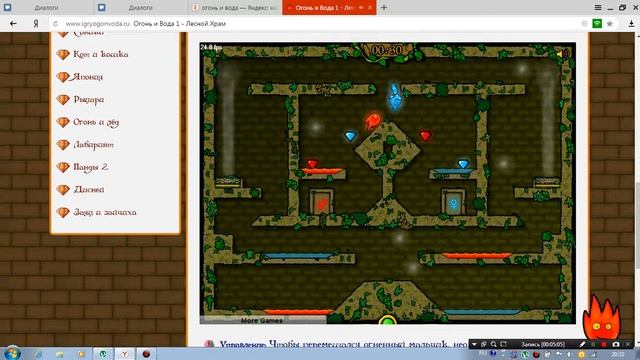640x360 pixels.
Task: Take screenshot with recorder camera icon
Action: click(x=616, y=344)
